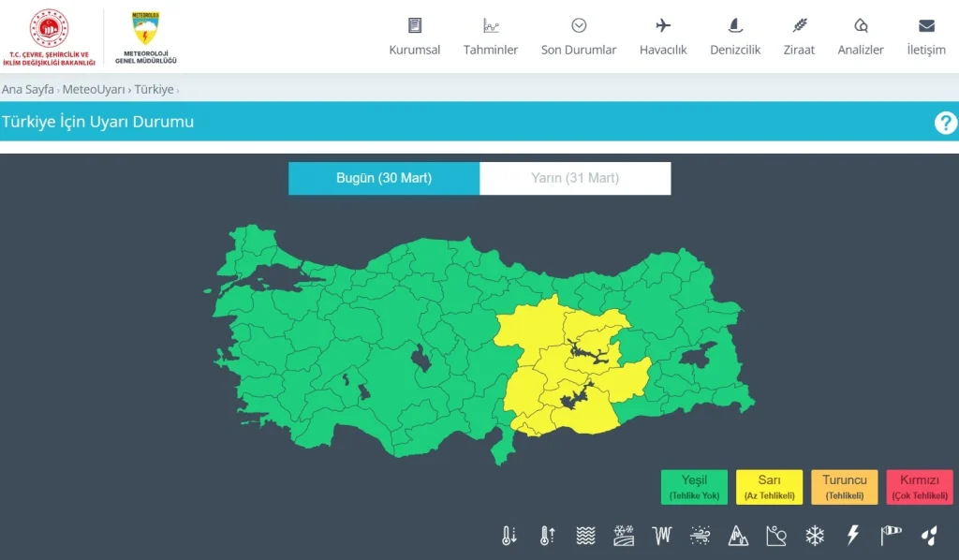
Task: Click the Turuncu (Tehlikeli) legend swatch
Action: pos(845,487)
